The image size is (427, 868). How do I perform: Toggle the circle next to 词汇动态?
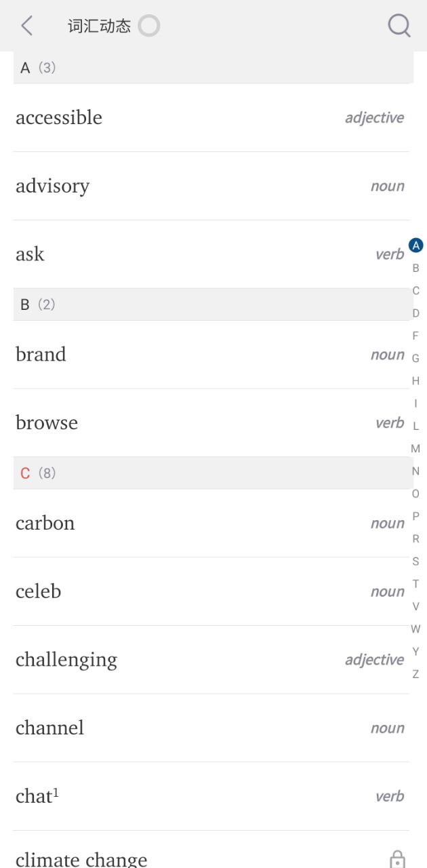(x=148, y=26)
